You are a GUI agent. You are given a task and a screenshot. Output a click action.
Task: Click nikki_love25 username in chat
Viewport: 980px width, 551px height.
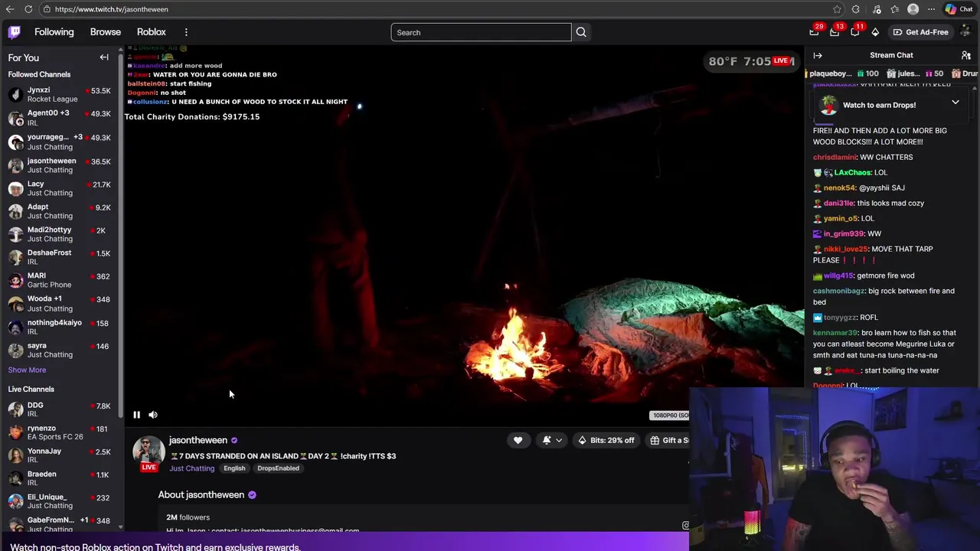coord(845,249)
